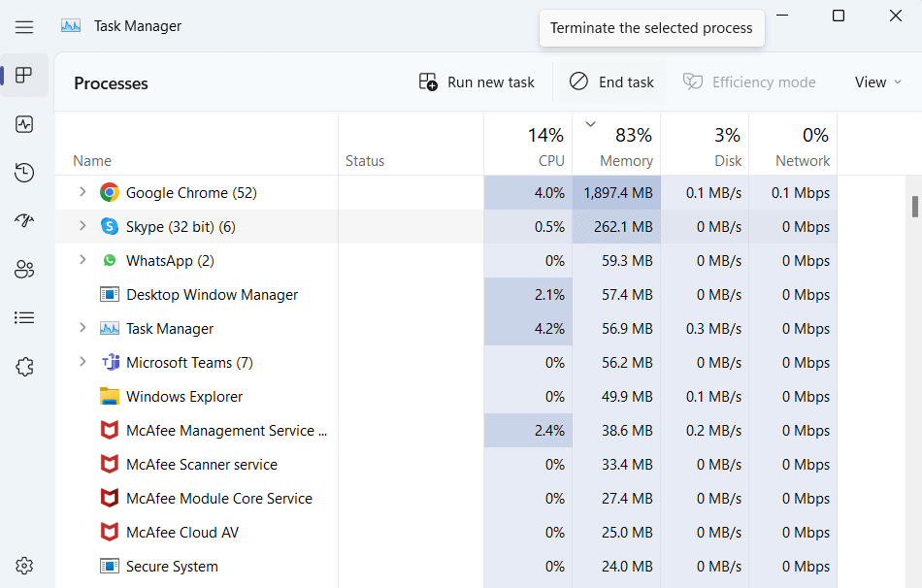
Task: Open Settings via sidebar gear icon
Action: click(24, 566)
